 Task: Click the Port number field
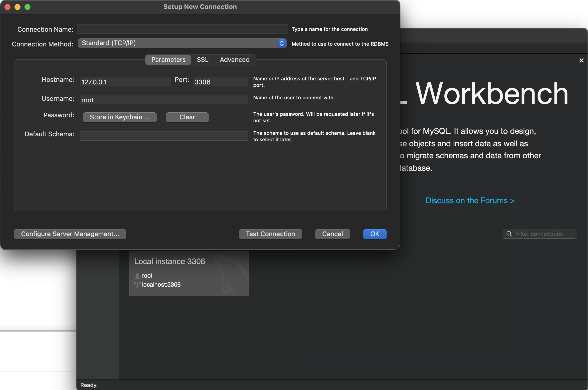pos(220,82)
